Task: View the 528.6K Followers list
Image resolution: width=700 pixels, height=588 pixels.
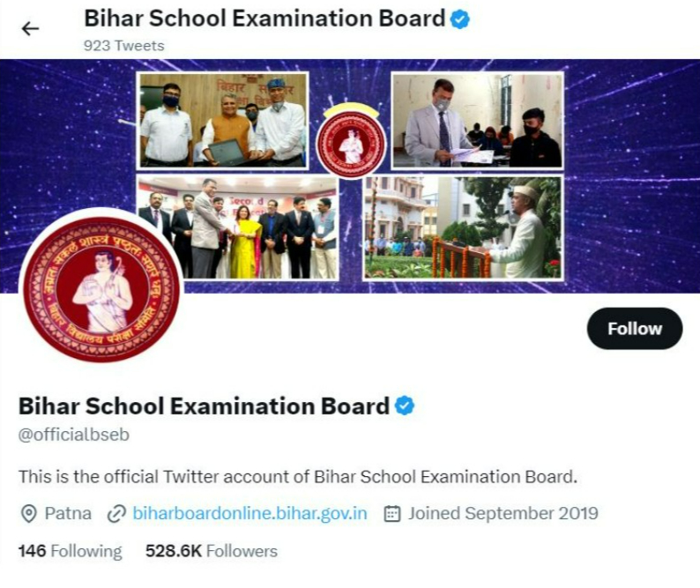Action: [x=212, y=551]
